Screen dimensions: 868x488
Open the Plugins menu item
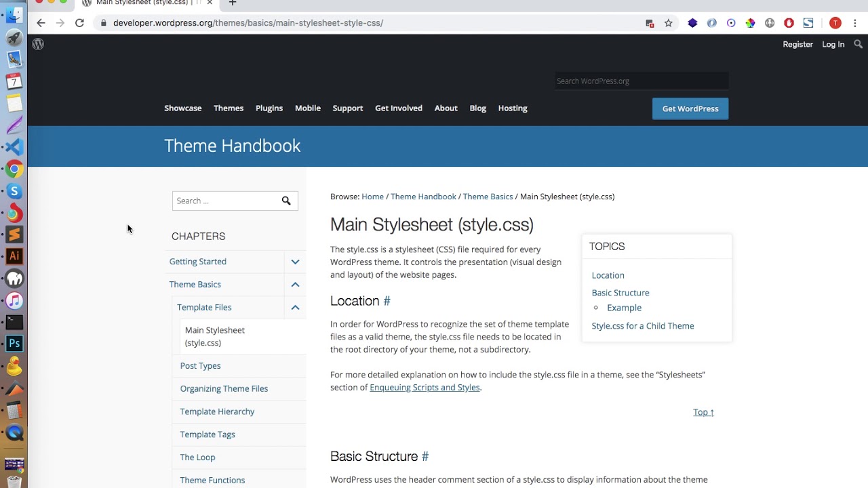pyautogui.click(x=269, y=108)
